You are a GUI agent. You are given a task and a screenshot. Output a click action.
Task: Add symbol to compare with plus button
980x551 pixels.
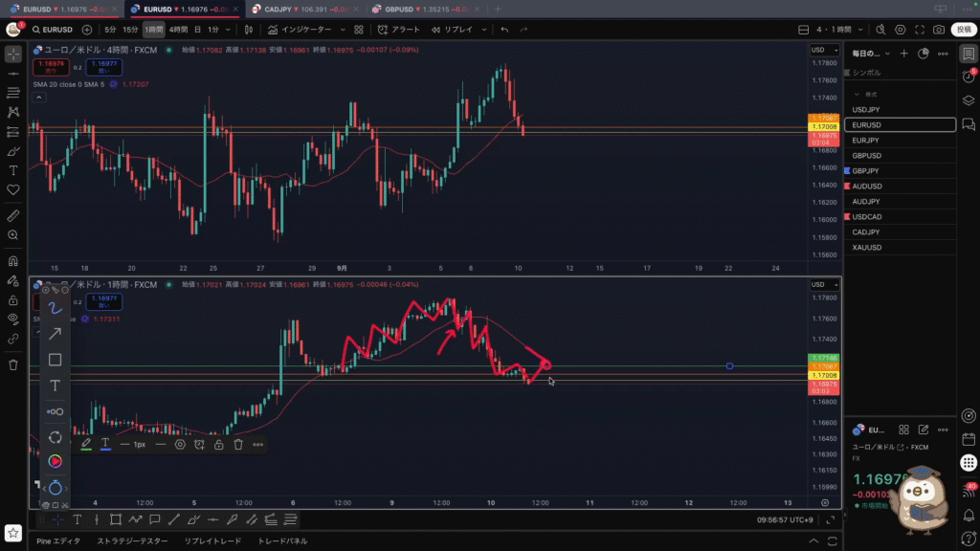click(x=87, y=30)
